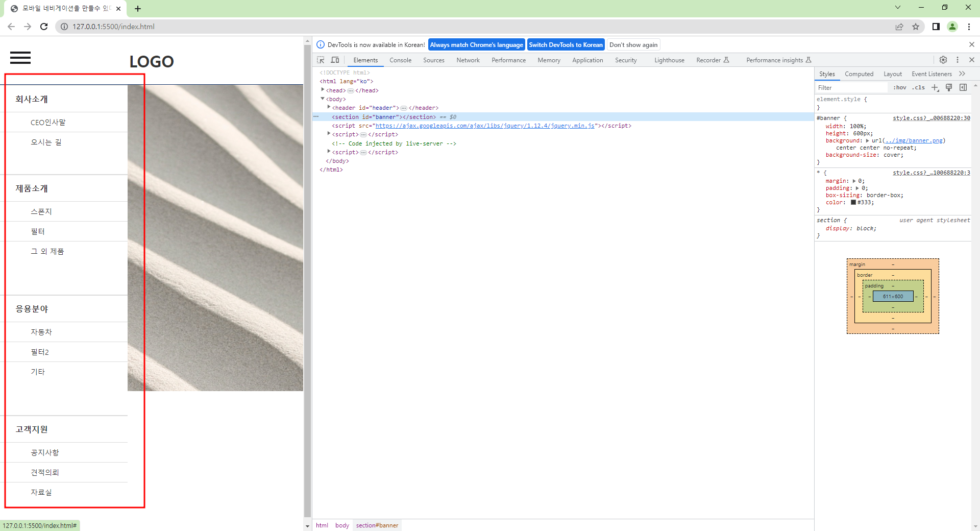The width and height of the screenshot is (980, 531).
Task: Switch to the Console tab
Action: [400, 60]
